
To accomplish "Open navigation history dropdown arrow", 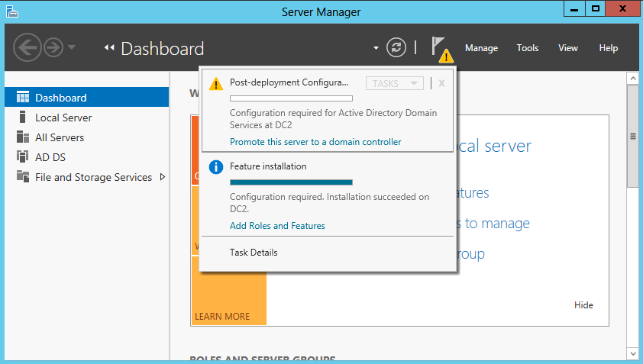I will coord(72,47).
